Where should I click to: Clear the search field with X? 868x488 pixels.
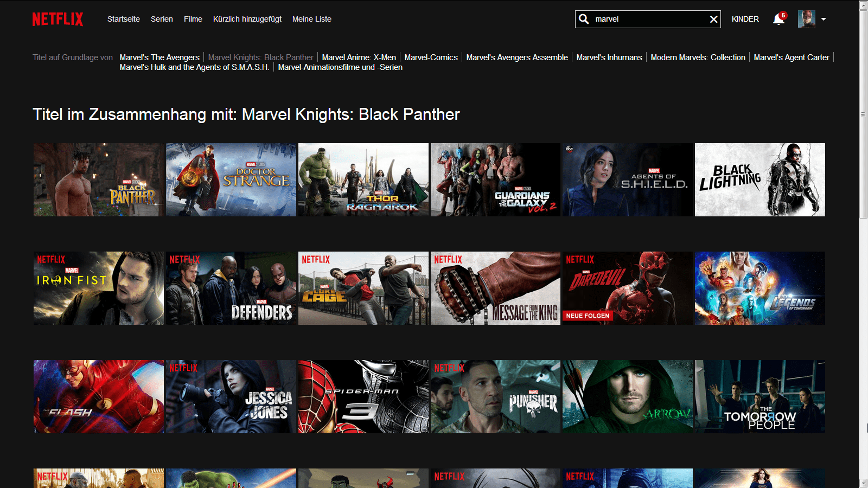pos(713,20)
